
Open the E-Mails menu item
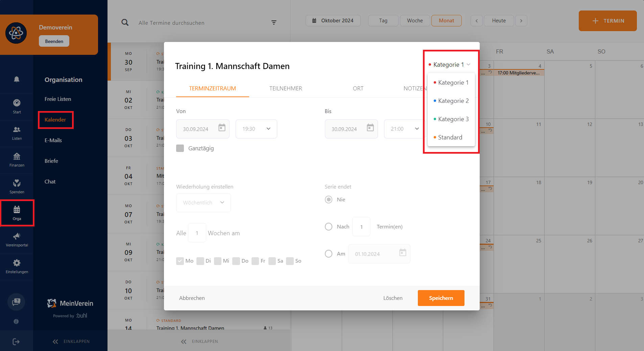click(x=53, y=140)
